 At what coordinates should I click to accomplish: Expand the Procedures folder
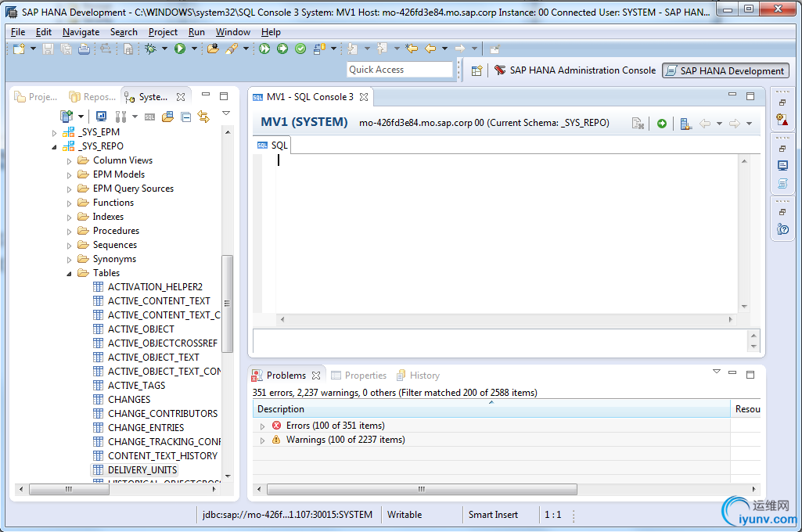pyautogui.click(x=69, y=232)
